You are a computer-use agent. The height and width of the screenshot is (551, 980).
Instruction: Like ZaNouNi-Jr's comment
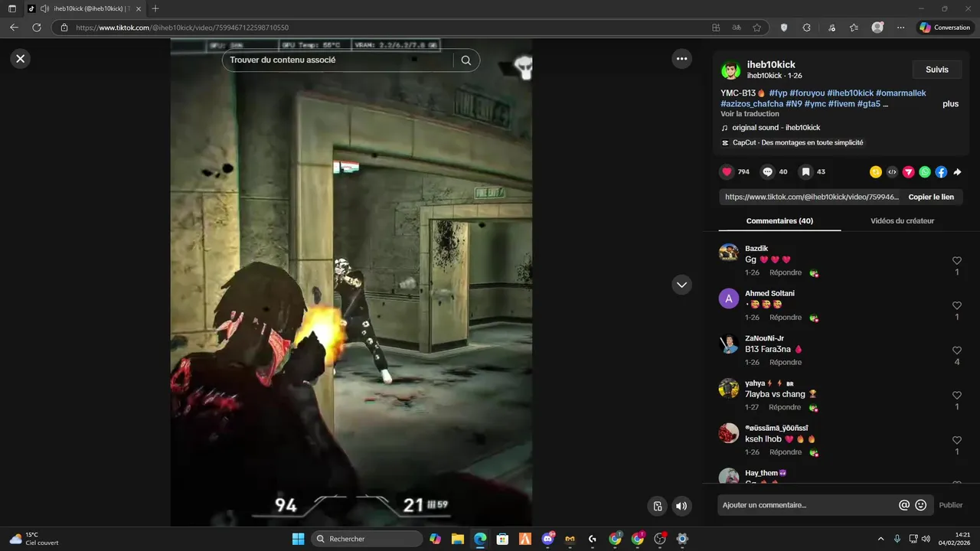[x=956, y=350]
